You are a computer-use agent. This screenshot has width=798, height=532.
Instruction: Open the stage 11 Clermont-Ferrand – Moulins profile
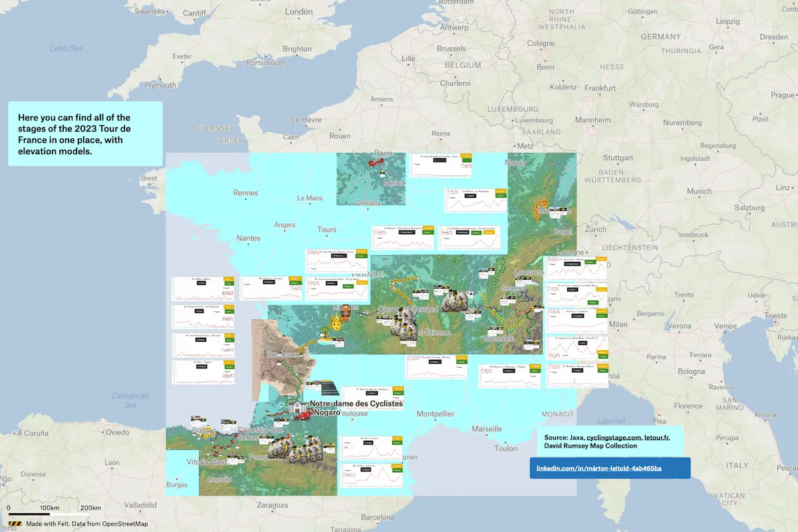click(438, 367)
